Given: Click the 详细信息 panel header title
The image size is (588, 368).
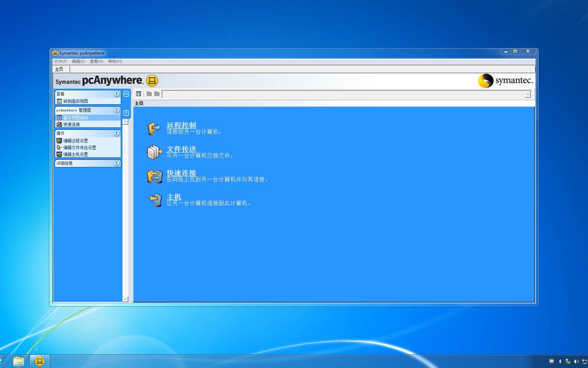Looking at the screenshot, I should (x=64, y=163).
